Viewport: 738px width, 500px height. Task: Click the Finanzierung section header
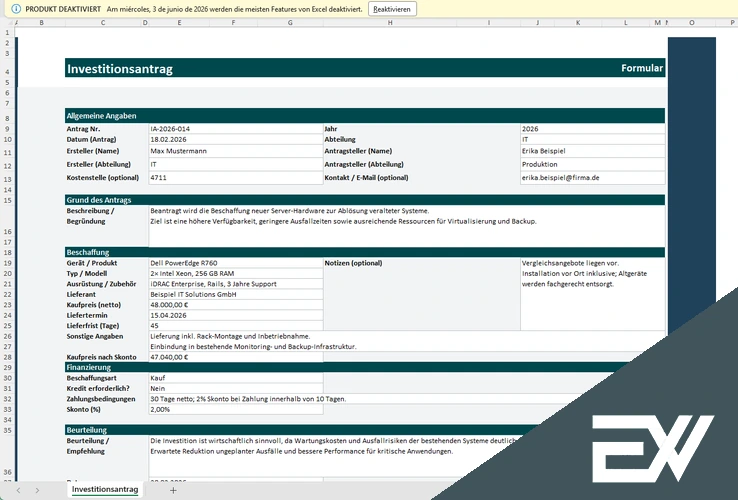pyautogui.click(x=348, y=367)
